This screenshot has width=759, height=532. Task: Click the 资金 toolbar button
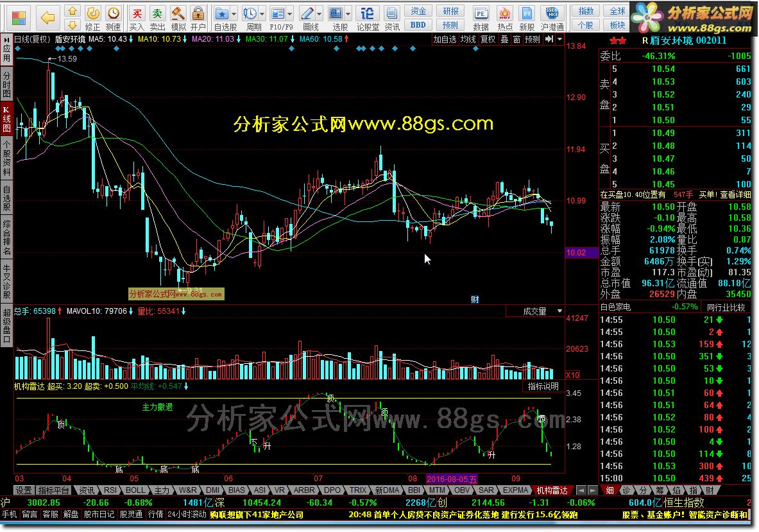coord(418,11)
